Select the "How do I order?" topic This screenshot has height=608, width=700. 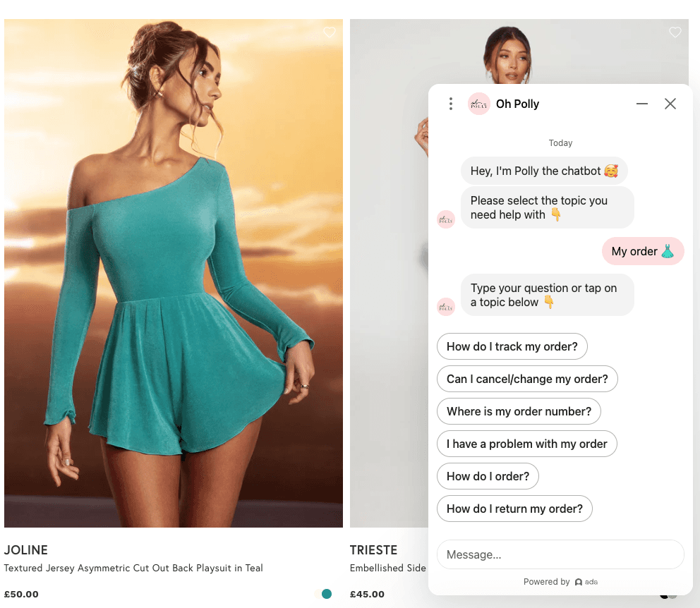coord(488,476)
